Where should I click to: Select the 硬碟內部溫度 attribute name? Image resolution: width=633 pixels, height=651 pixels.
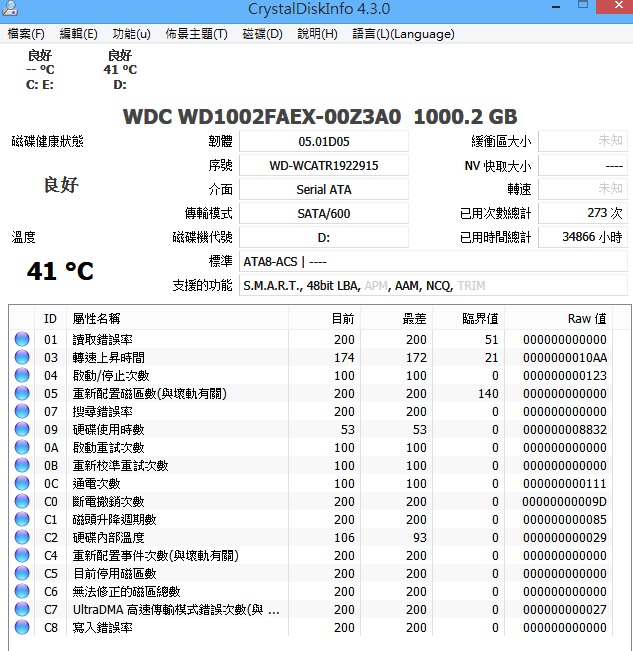108,538
